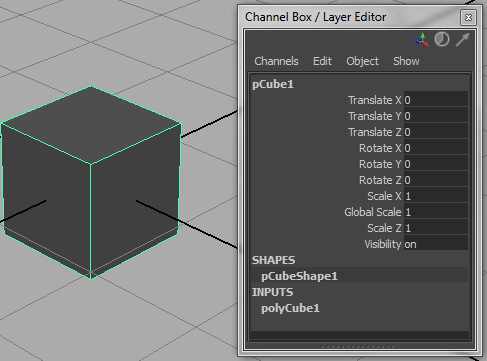
Task: Click the speed clock icon in Channel Box
Action: [442, 39]
